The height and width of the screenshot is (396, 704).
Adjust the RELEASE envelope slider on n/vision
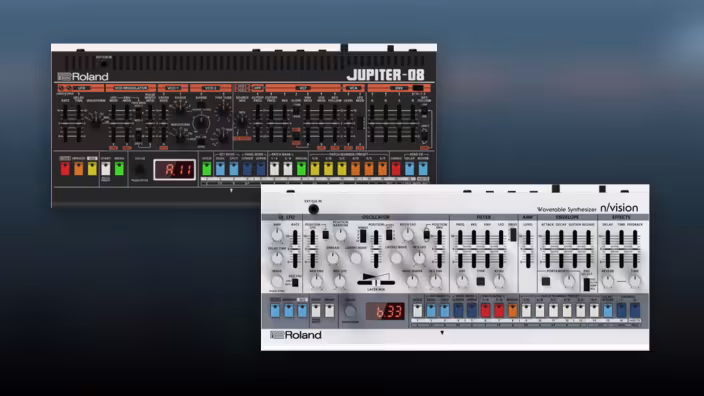[x=588, y=248]
